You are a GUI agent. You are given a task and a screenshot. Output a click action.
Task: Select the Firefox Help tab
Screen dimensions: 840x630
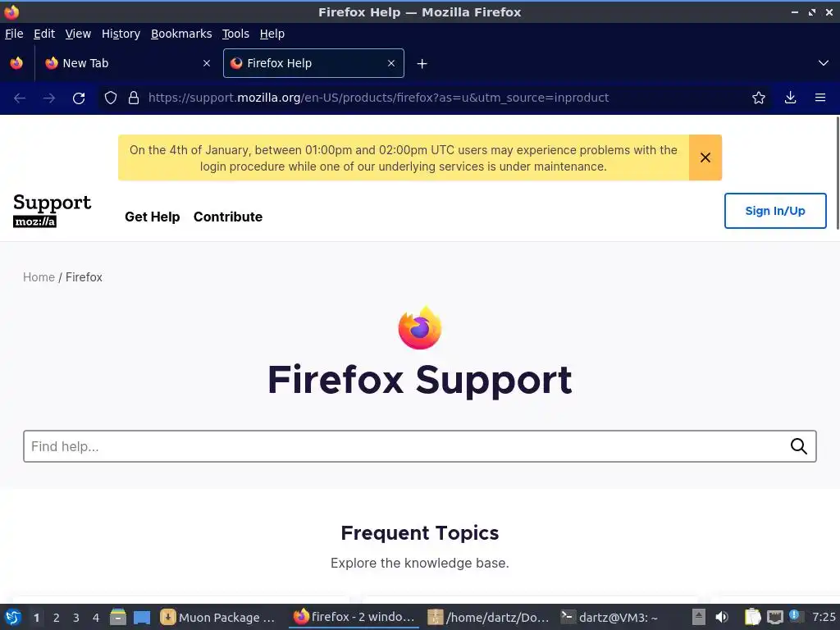pos(313,63)
